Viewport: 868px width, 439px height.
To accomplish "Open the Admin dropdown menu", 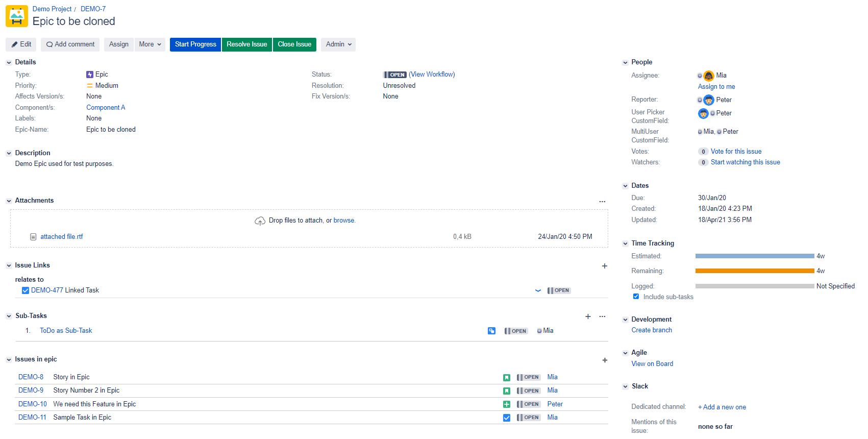I will [x=338, y=44].
